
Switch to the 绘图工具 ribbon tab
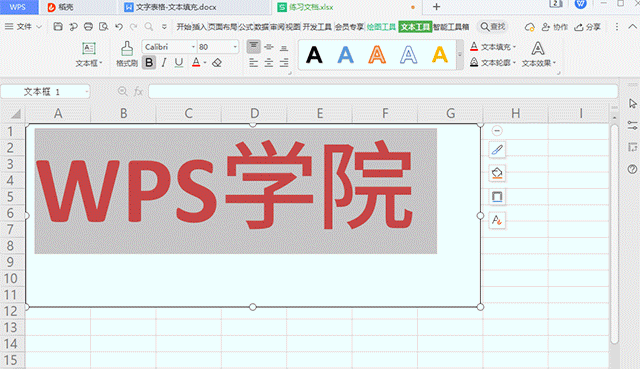[381, 27]
